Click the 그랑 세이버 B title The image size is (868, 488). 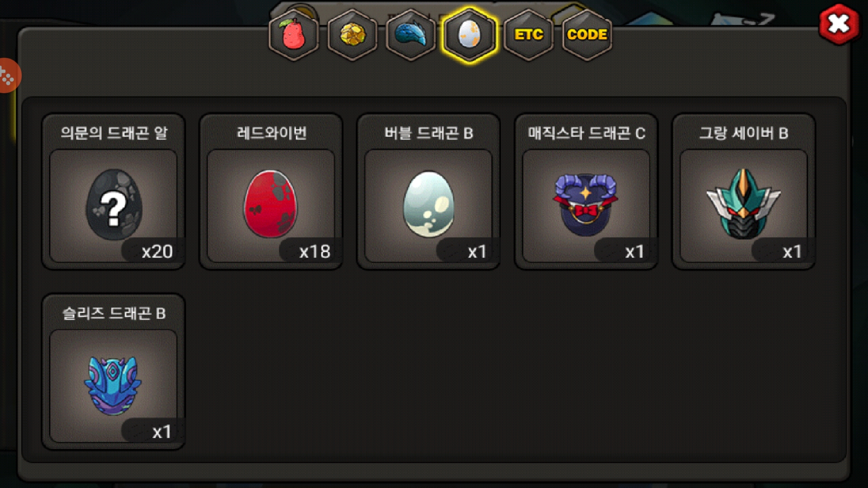tap(744, 133)
